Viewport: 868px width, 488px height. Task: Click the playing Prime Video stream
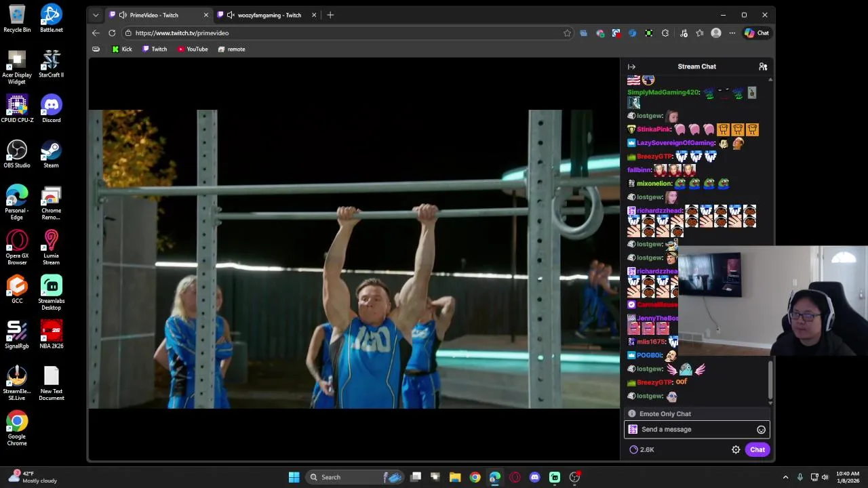tap(353, 259)
